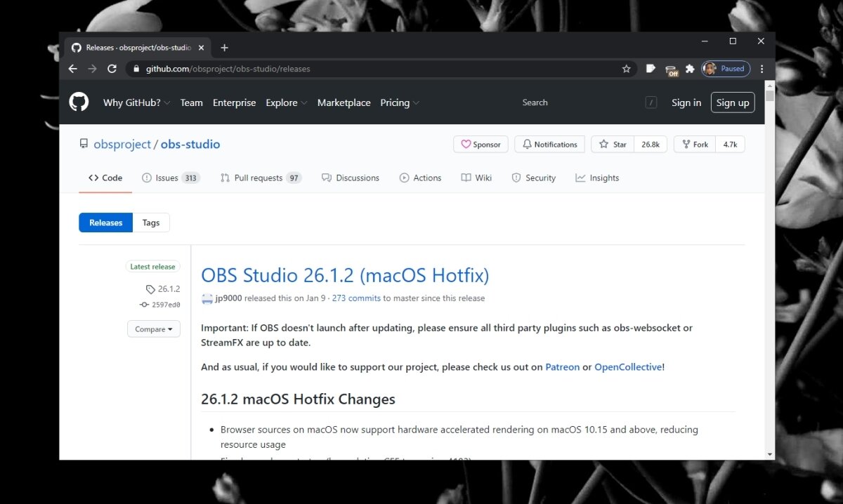The width and height of the screenshot is (843, 504).
Task: Reload the page with the refresh icon
Action: tap(112, 69)
